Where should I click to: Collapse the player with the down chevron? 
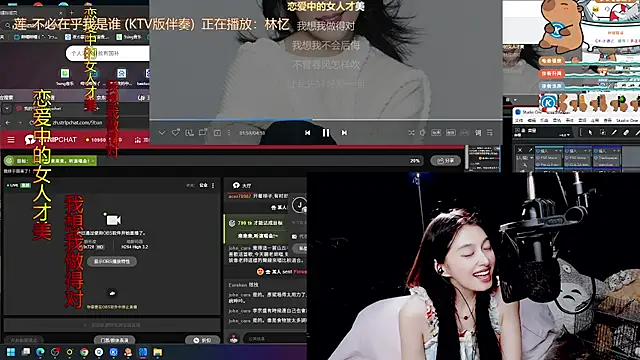tap(162, 133)
